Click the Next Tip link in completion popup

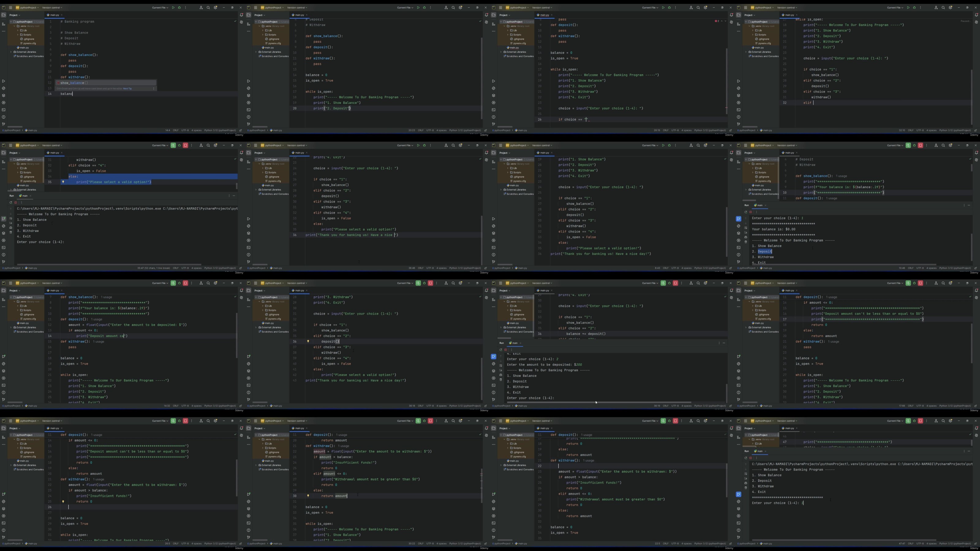127,88
